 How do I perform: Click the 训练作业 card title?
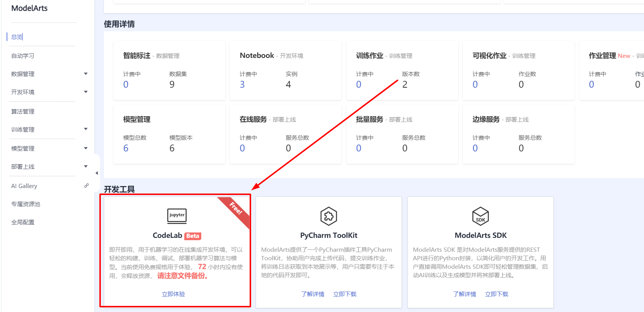(x=370, y=56)
